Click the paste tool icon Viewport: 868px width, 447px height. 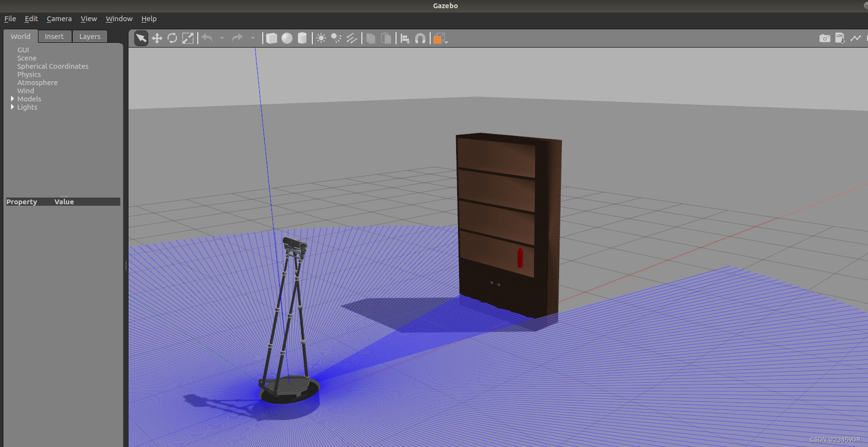point(386,38)
